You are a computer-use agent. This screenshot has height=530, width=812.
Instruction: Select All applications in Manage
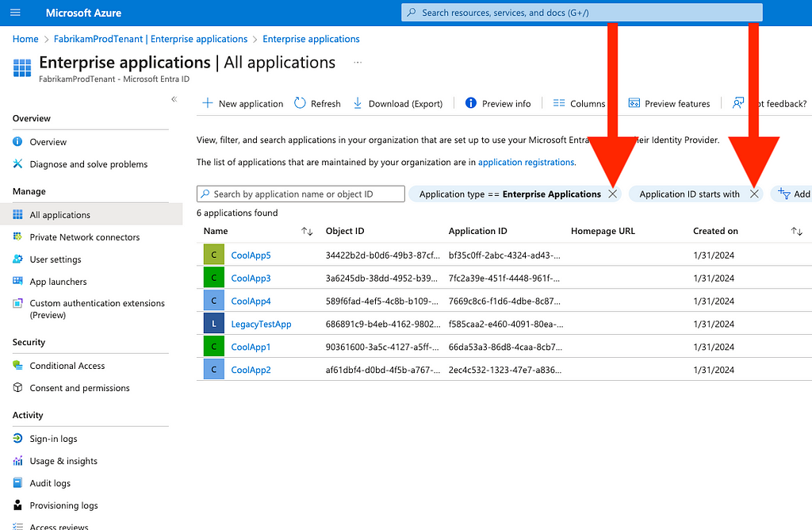pos(91,214)
